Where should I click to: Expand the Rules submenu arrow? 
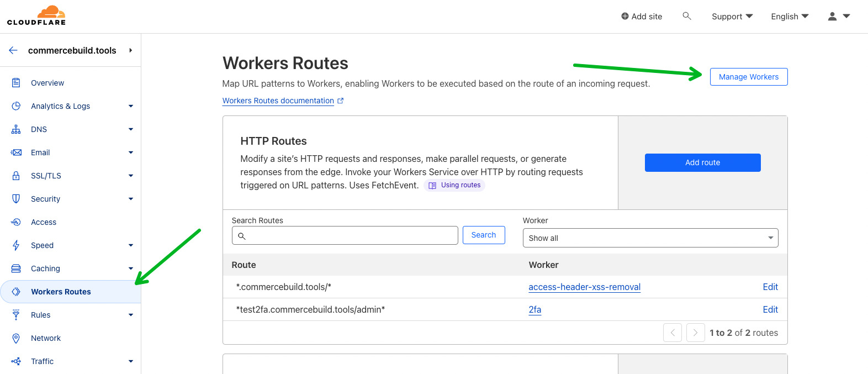coord(131,315)
